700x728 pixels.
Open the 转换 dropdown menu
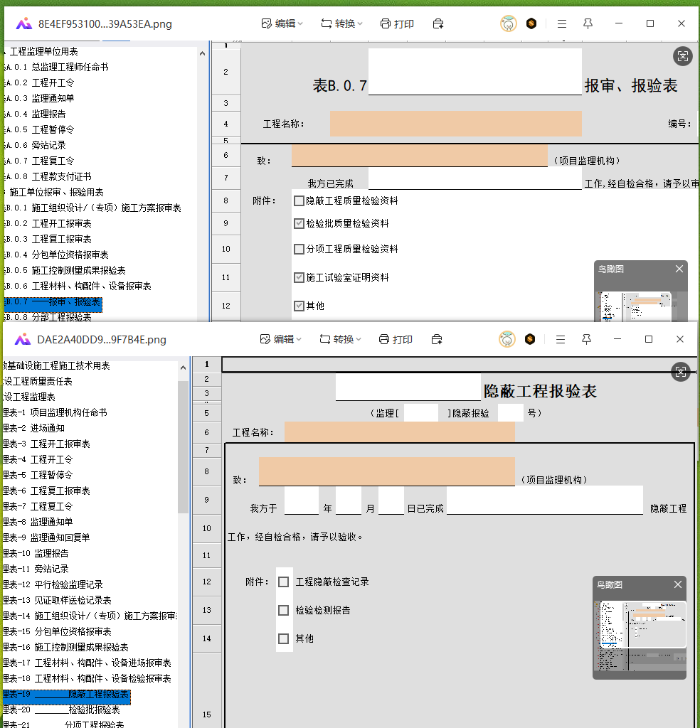click(360, 23)
